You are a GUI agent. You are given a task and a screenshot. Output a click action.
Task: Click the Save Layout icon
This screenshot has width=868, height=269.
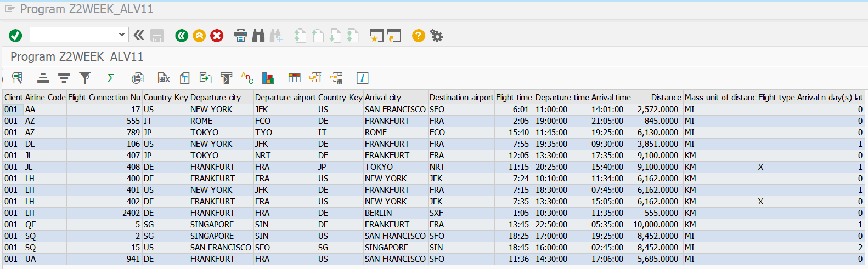pyautogui.click(x=336, y=78)
